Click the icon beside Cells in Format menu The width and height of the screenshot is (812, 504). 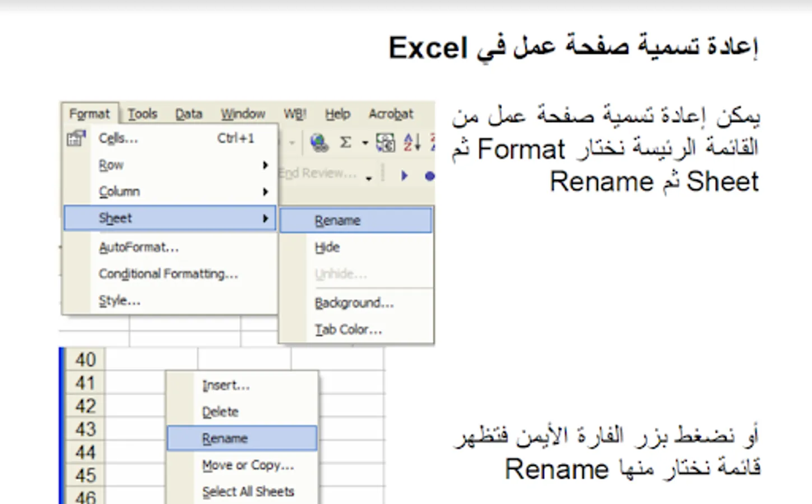click(x=76, y=138)
